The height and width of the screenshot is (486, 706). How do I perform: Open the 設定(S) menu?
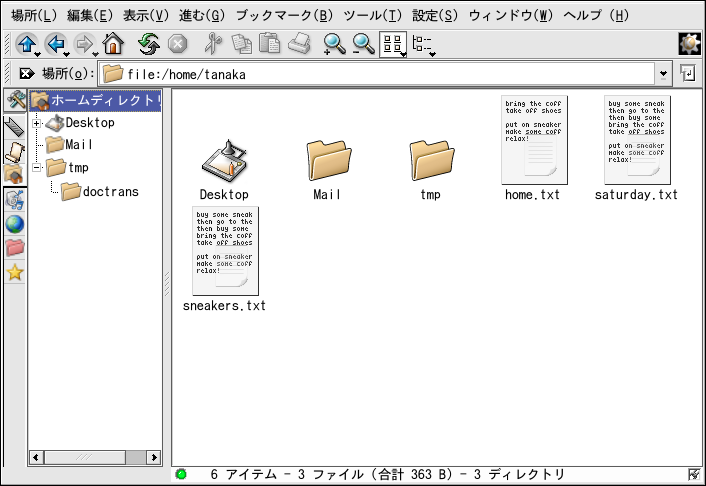[x=435, y=15]
